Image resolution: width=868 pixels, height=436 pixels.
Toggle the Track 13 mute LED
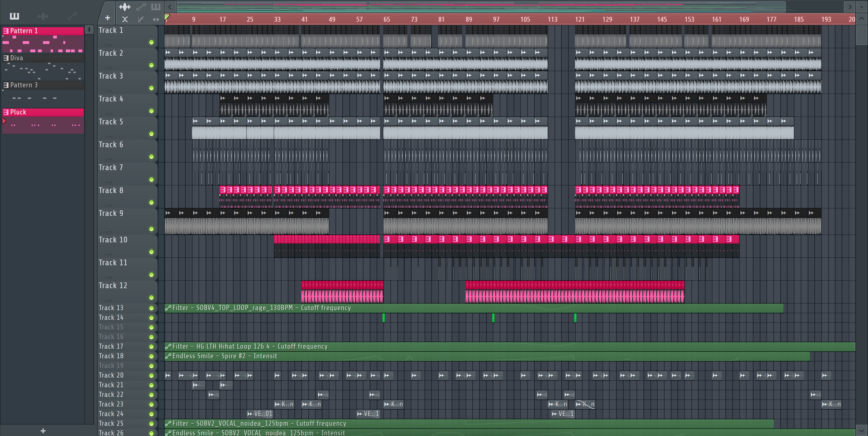click(x=151, y=308)
